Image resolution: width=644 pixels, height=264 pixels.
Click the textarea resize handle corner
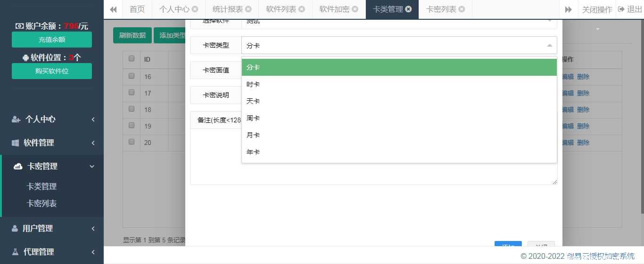coord(554,182)
